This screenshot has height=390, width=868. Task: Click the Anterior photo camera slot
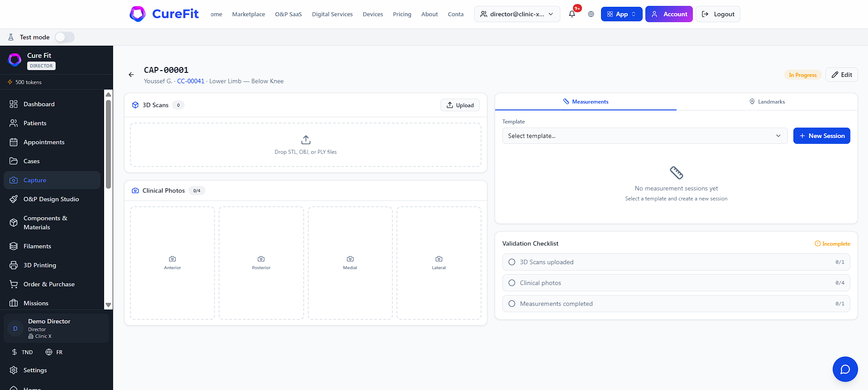pyautogui.click(x=172, y=263)
